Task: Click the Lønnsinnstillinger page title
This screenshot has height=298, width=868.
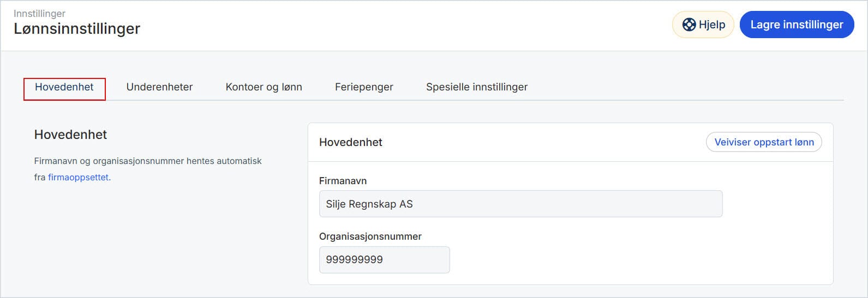Action: [x=77, y=29]
